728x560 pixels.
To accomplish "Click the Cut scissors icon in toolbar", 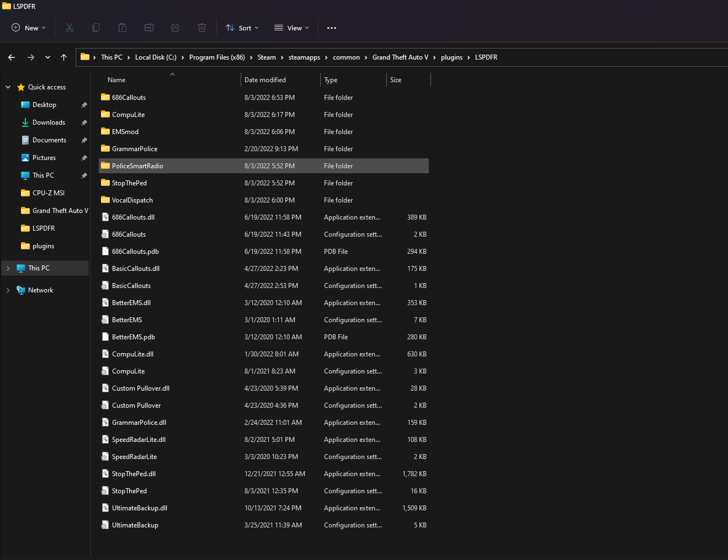I will (70, 28).
